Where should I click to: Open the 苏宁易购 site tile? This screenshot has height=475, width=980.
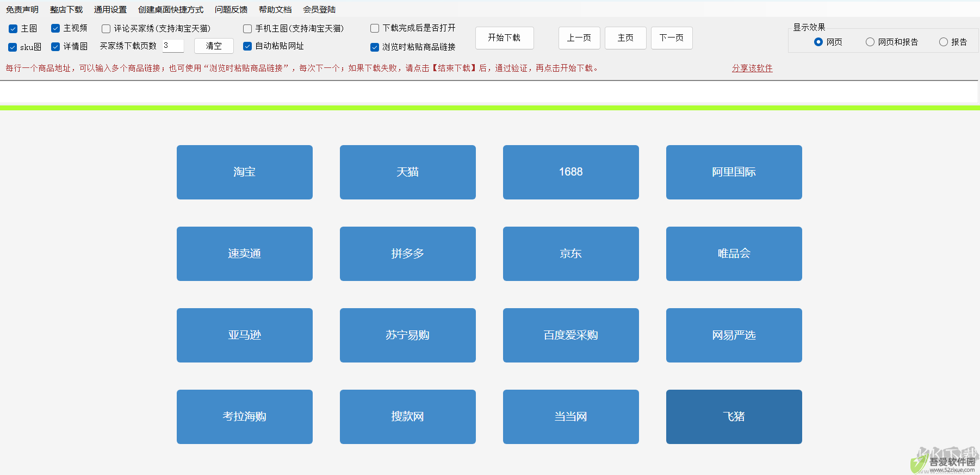pyautogui.click(x=408, y=335)
